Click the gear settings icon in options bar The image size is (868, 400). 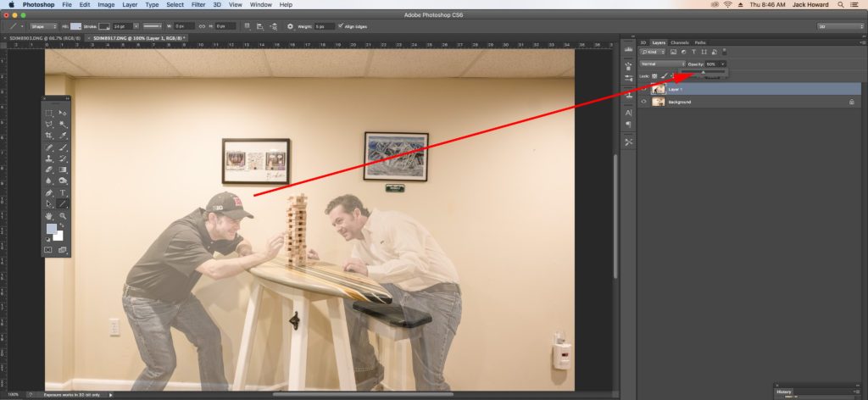tap(291, 26)
